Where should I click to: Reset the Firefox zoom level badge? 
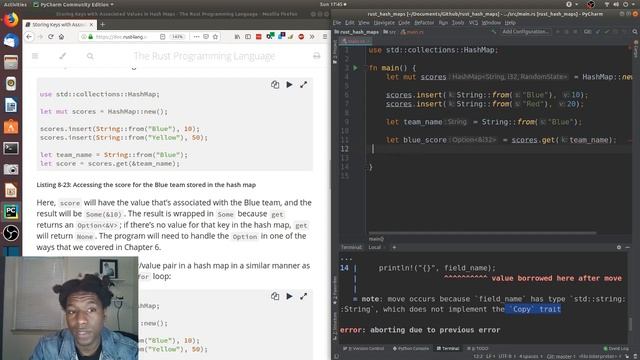click(178, 37)
